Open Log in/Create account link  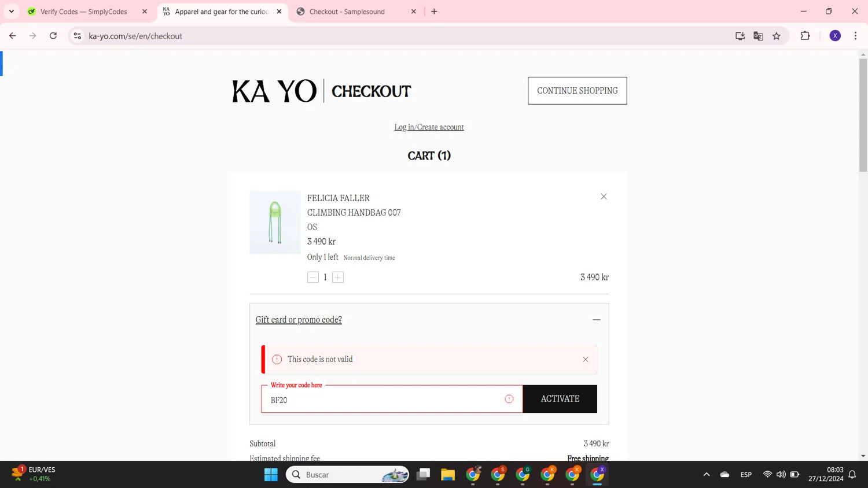pos(429,127)
